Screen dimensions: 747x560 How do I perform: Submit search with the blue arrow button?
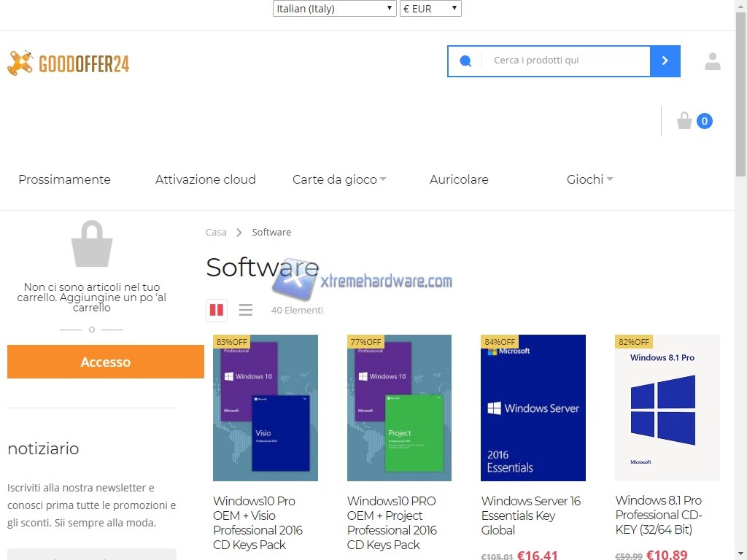(x=665, y=61)
